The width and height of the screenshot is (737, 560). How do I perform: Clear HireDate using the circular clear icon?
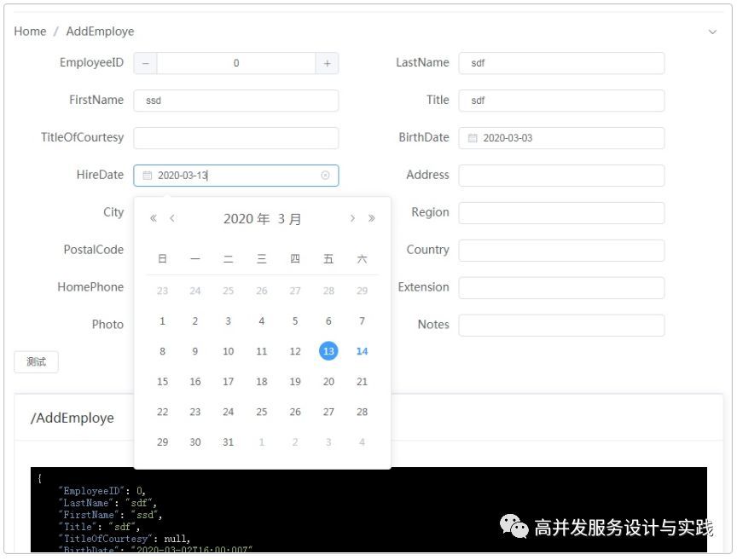(325, 175)
